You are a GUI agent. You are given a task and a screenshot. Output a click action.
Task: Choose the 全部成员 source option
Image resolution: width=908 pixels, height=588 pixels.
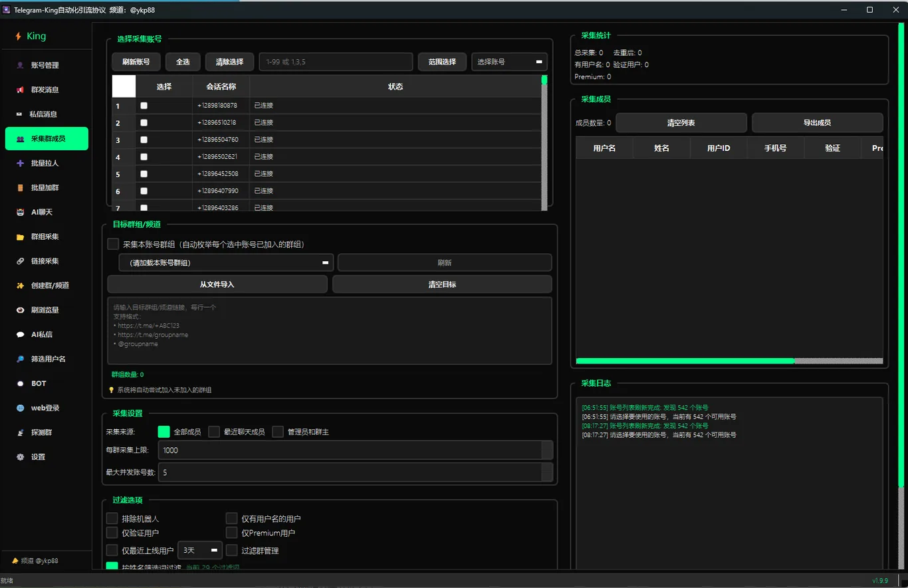coord(164,432)
